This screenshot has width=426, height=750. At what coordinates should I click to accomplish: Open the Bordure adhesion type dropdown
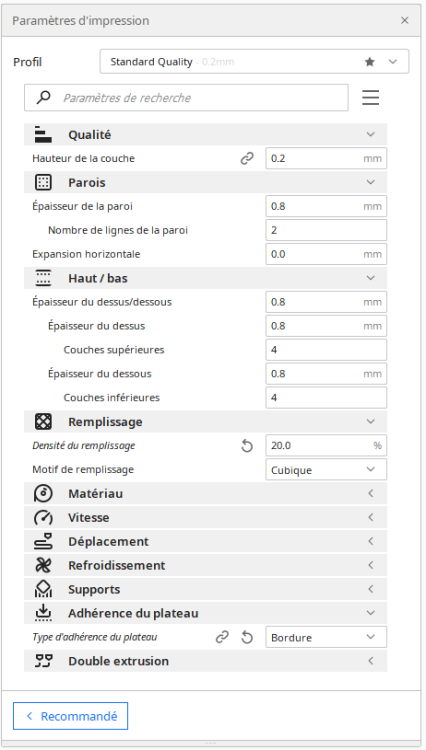click(326, 637)
